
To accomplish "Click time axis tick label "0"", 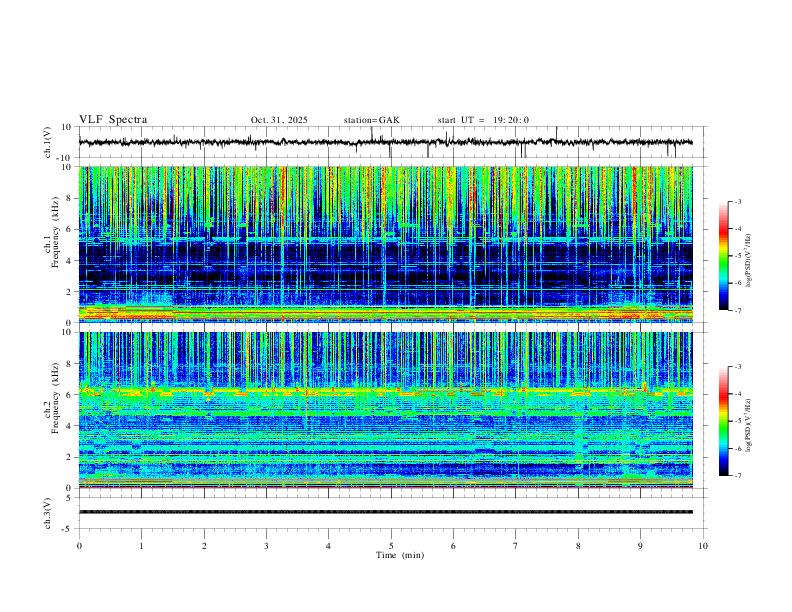I will (79, 546).
